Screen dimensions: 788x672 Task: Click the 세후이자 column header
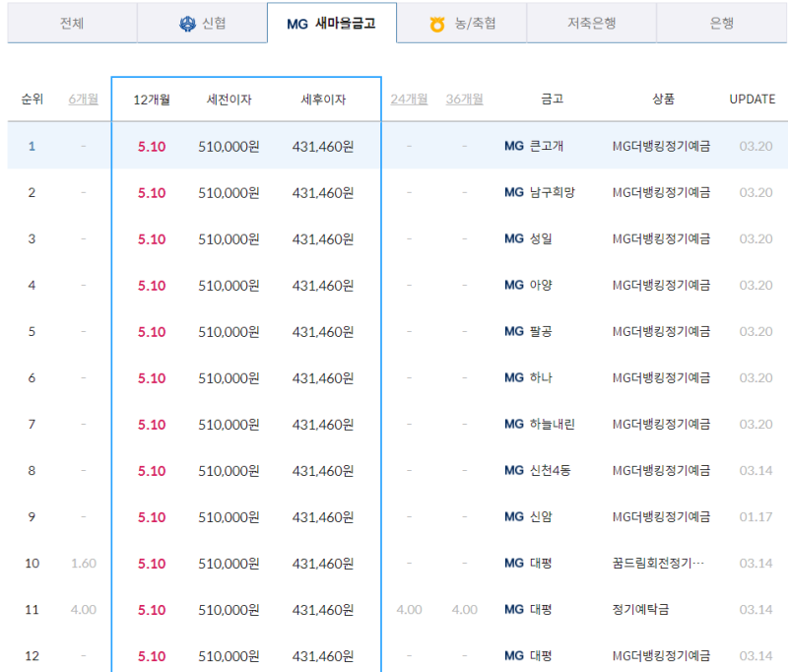coord(323,100)
